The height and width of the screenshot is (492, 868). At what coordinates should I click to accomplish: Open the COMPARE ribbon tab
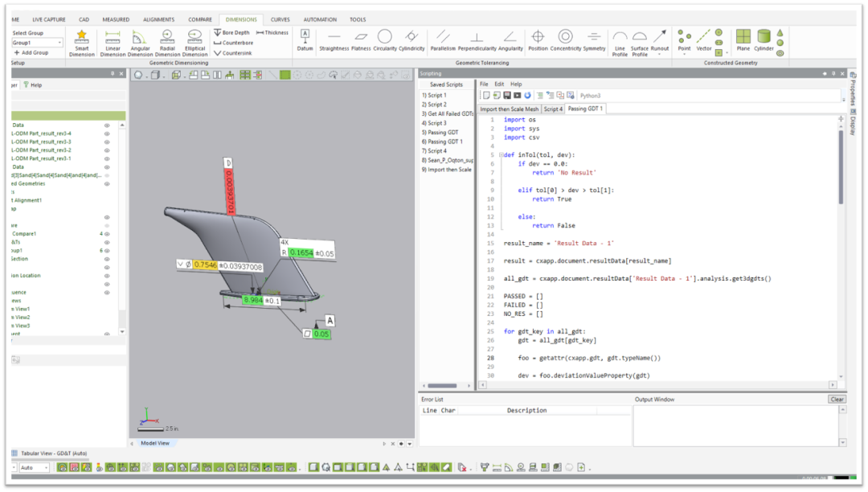point(200,19)
